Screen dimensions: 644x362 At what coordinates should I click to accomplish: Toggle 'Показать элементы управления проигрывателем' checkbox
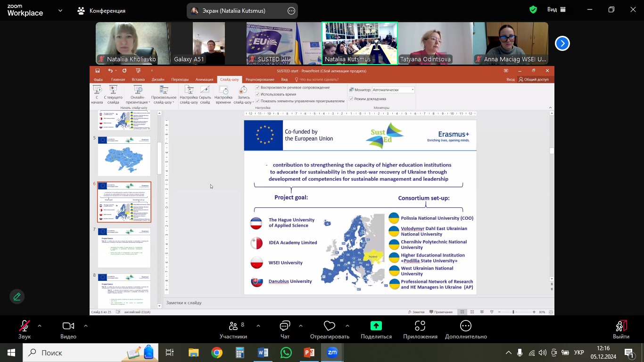tap(258, 101)
